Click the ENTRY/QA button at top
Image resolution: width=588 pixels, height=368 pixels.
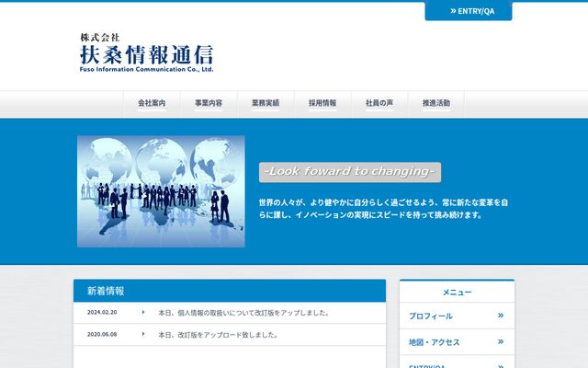[469, 11]
